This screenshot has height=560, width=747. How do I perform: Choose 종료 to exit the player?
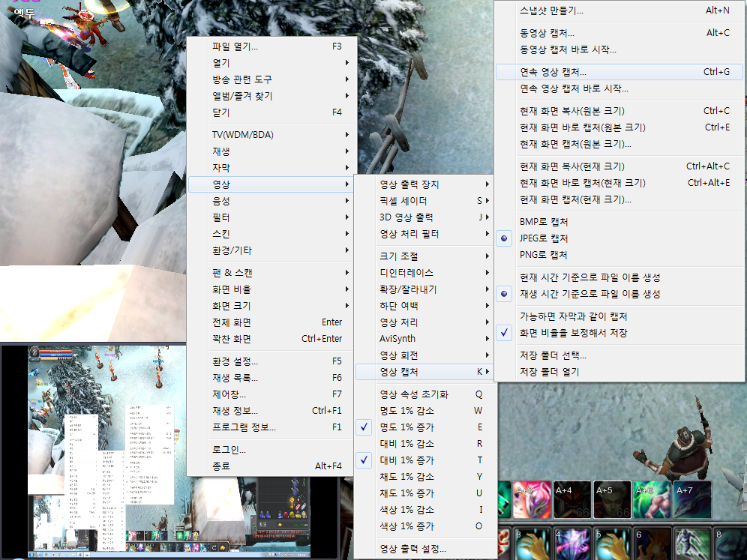tap(271, 466)
